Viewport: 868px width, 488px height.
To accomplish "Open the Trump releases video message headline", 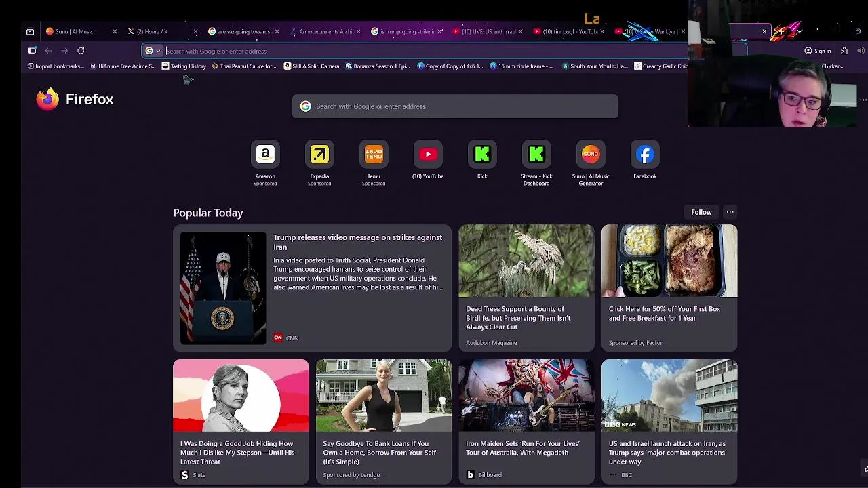I will 357,242.
